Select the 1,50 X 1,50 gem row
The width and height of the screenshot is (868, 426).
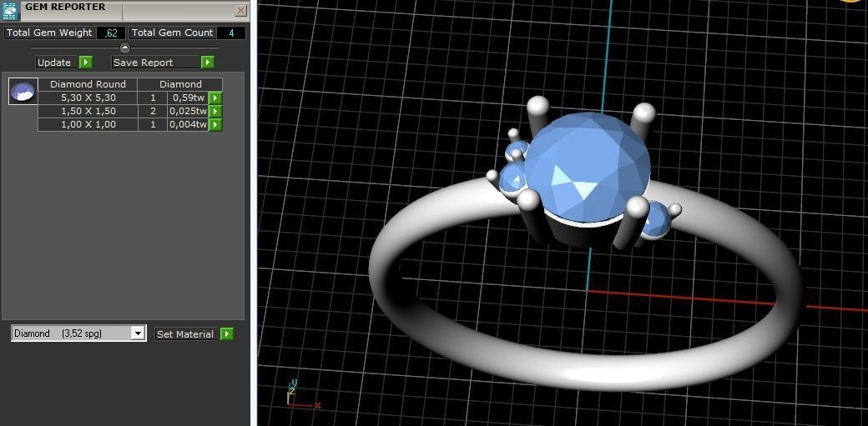(88, 111)
